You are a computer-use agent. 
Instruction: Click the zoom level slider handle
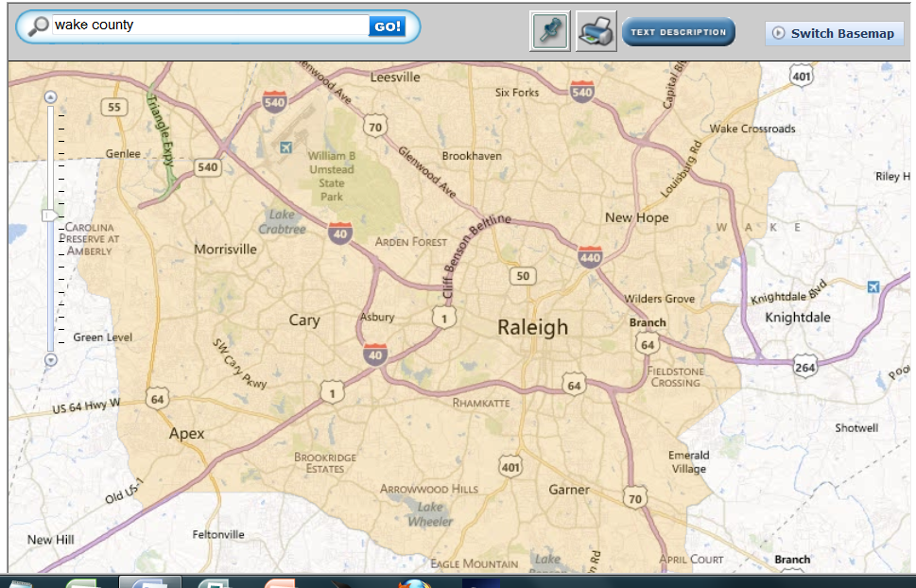point(51,216)
